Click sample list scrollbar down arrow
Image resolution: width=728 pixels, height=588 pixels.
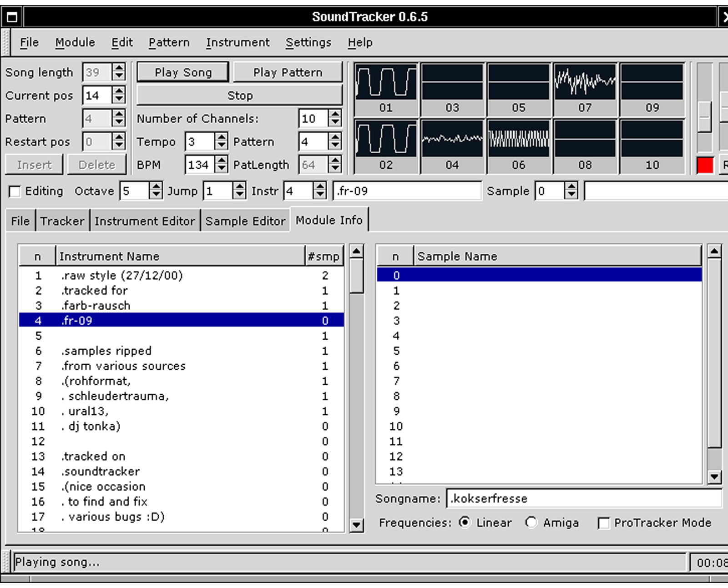point(714,477)
